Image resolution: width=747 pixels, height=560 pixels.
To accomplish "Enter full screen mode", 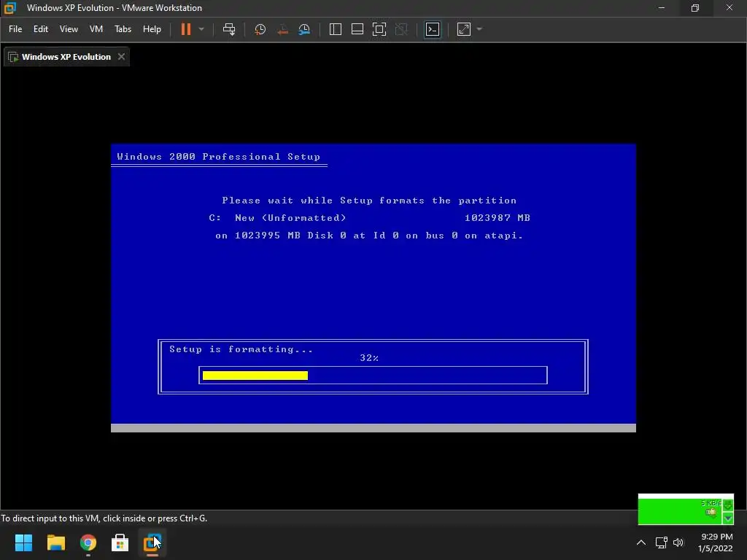I will [379, 29].
